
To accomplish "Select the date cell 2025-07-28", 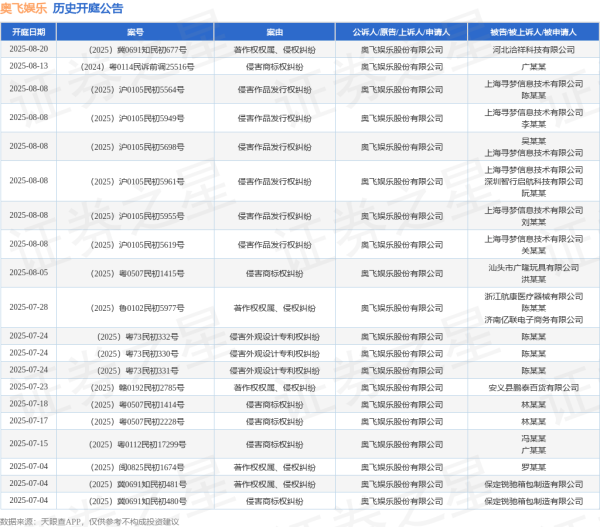I will 29,307.
